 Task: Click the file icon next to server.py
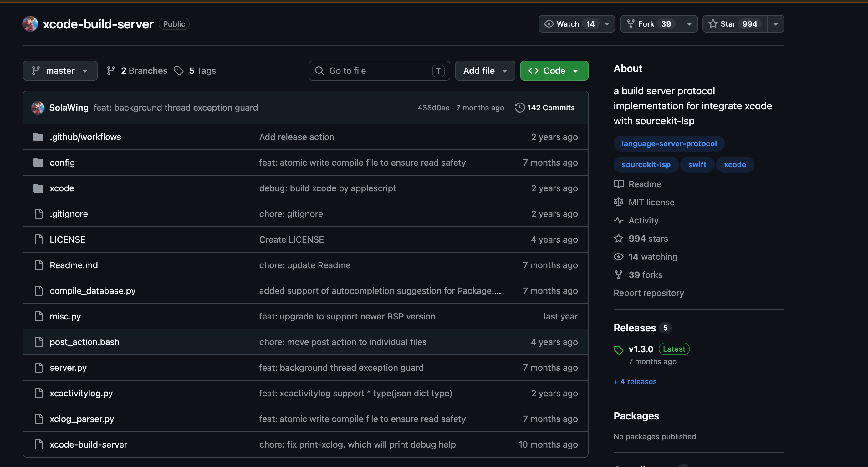pos(39,367)
